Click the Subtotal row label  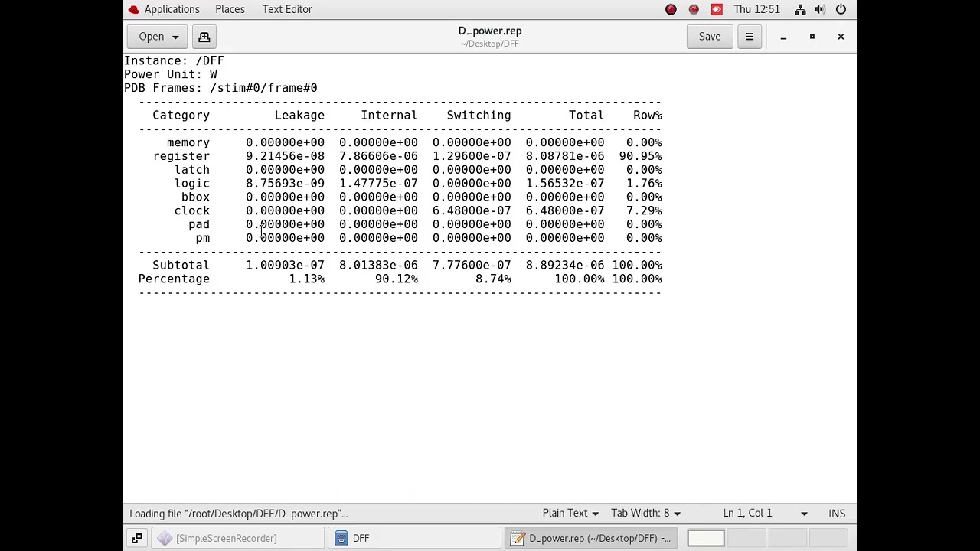[181, 266]
